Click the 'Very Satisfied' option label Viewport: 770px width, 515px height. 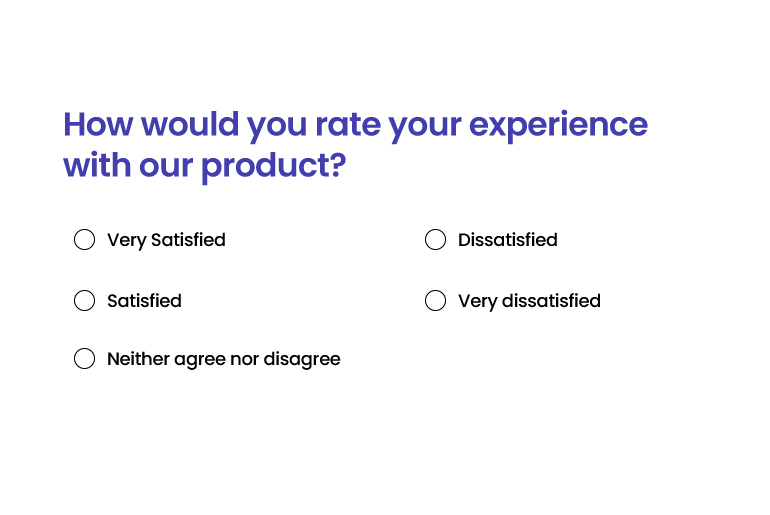click(x=166, y=241)
